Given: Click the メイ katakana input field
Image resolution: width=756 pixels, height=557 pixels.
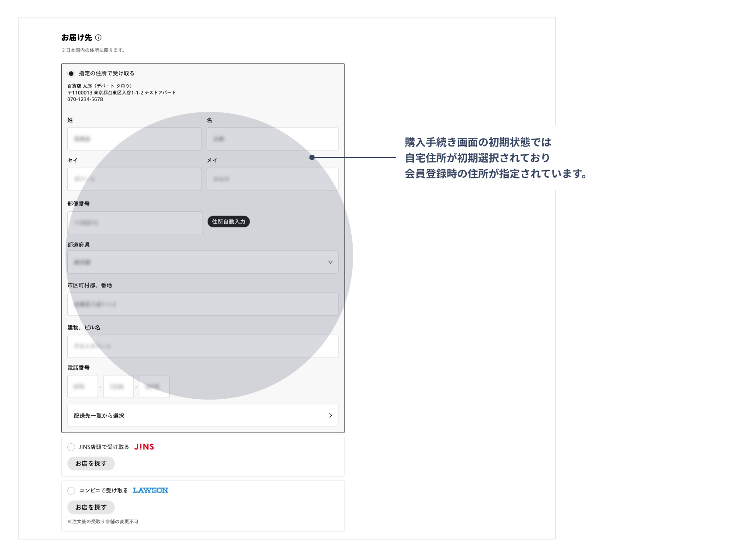Looking at the screenshot, I should tap(272, 179).
